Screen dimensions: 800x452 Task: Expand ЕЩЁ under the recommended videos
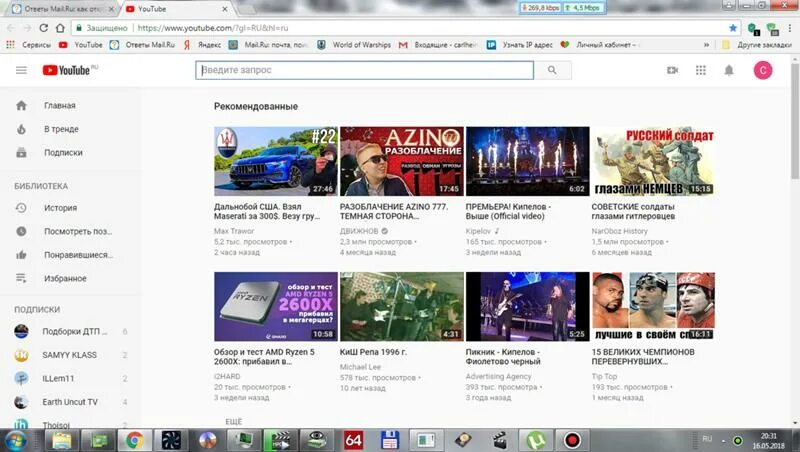[x=234, y=422]
